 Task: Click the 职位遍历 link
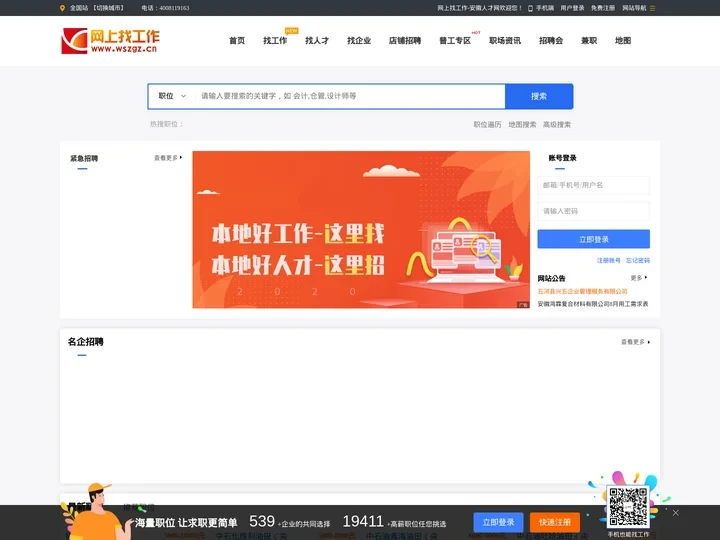[487, 124]
